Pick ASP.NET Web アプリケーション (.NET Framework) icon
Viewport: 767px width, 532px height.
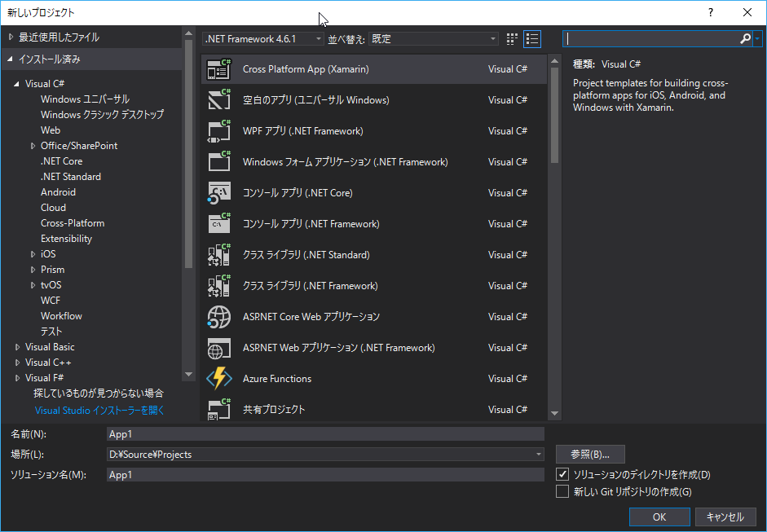(x=218, y=348)
